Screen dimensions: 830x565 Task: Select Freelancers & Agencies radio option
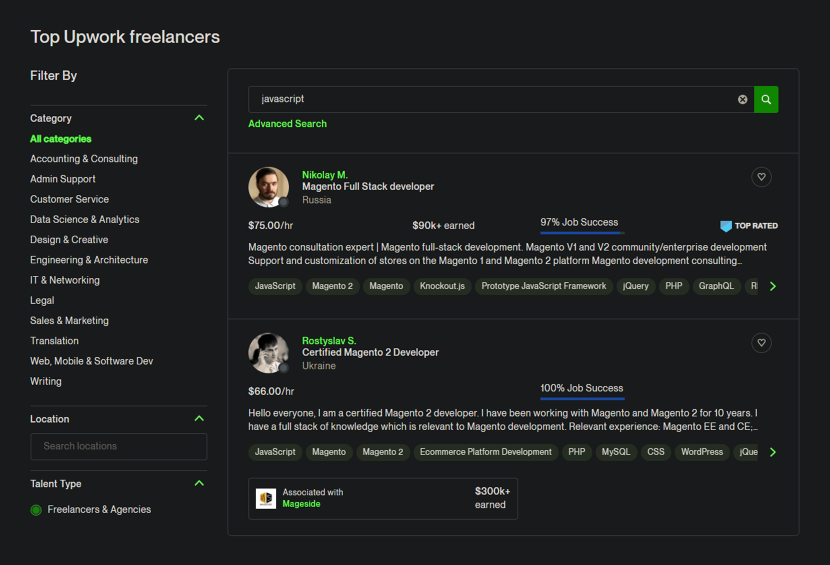click(36, 510)
